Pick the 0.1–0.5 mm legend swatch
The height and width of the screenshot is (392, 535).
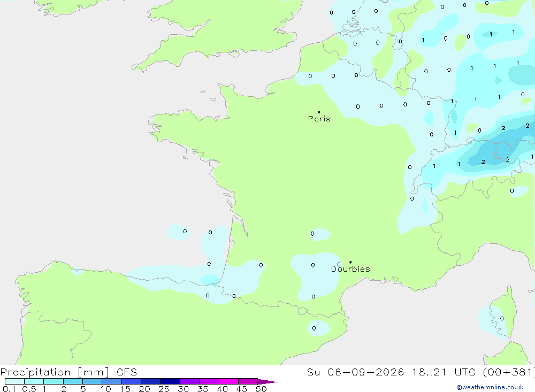(x=14, y=381)
